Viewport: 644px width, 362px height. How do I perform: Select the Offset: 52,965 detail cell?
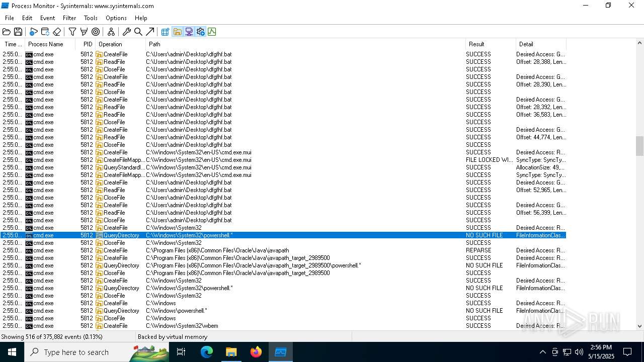(x=541, y=190)
